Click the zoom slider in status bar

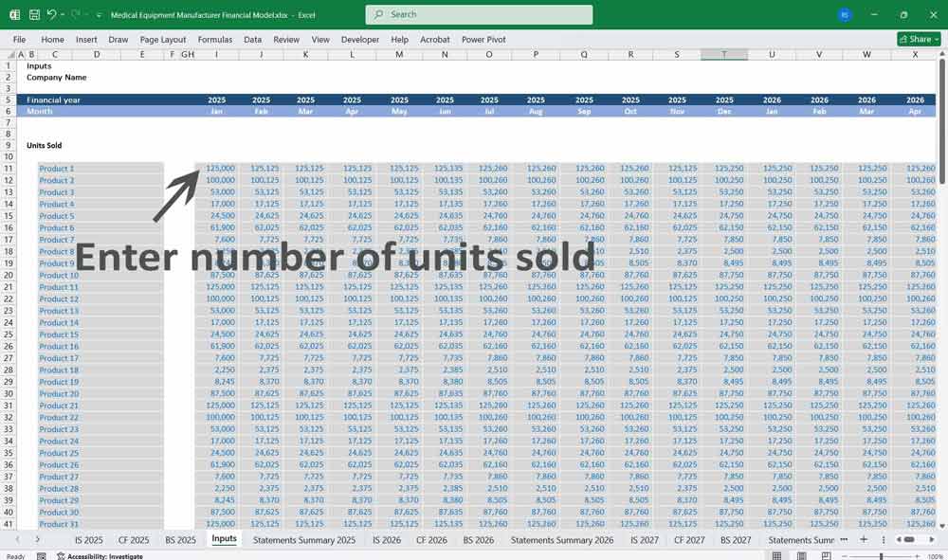point(882,556)
